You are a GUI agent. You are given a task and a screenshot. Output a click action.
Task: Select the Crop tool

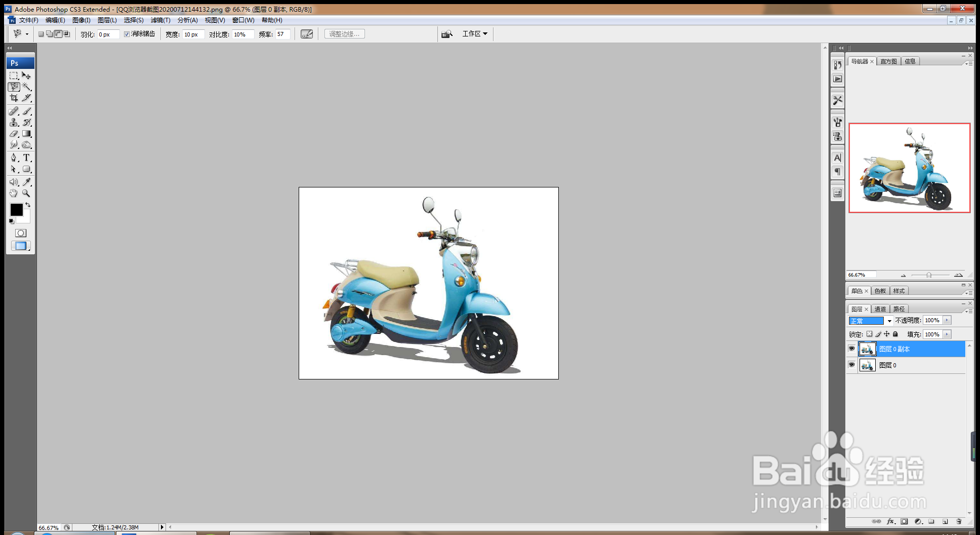(14, 98)
